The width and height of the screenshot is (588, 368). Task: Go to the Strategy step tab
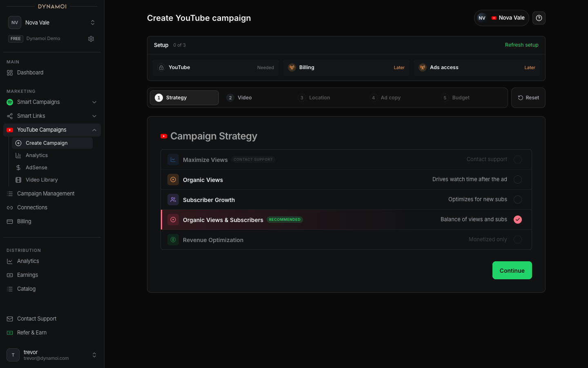pyautogui.click(x=184, y=98)
